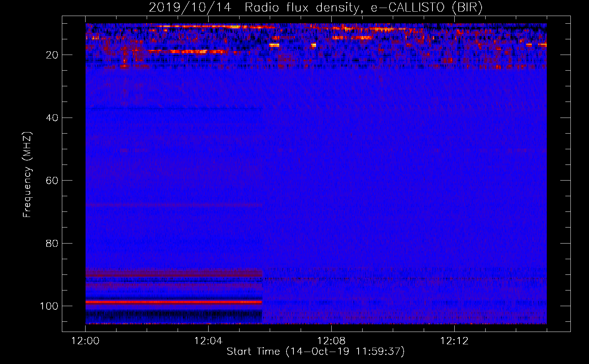589x364 pixels.
Task: Click the bright red emission band near 99 MHz
Action: click(x=174, y=302)
